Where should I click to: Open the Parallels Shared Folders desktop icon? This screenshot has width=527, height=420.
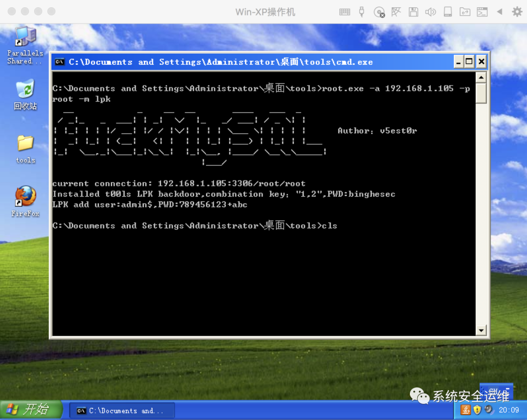tap(25, 45)
